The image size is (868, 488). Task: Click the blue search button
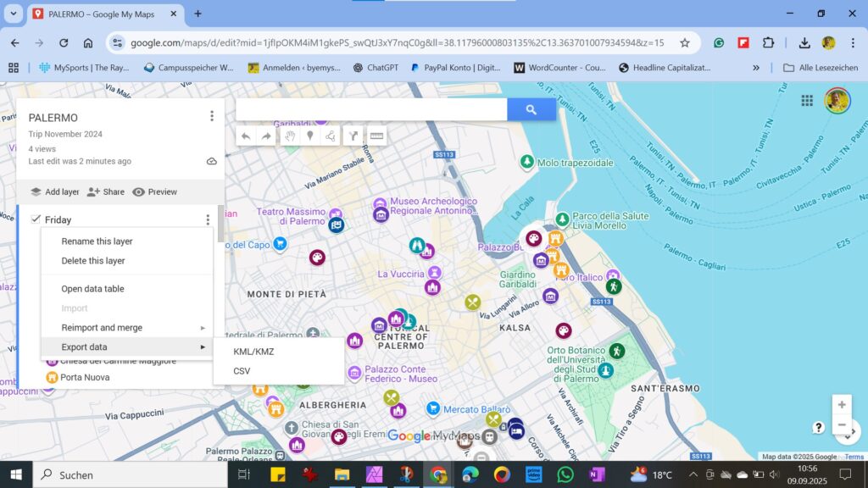[531, 109]
